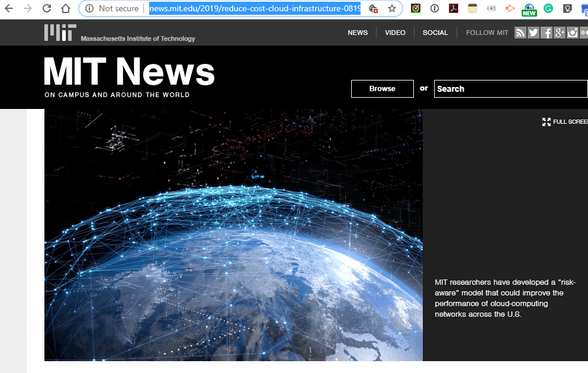Click the extension icon labeled NEW
Viewport: 588px width, 373px height.
(529, 8)
